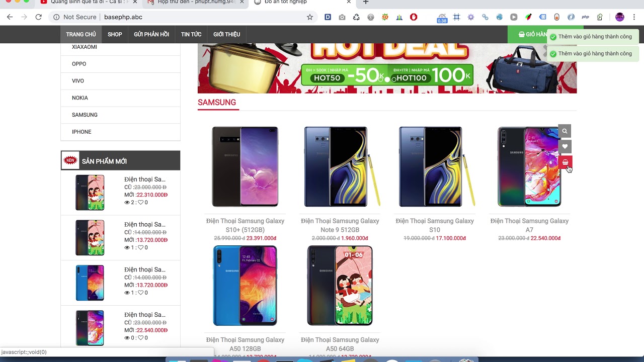The image size is (644, 362).
Task: Open the green GIỎ HÀNG cart button
Action: pyautogui.click(x=527, y=34)
